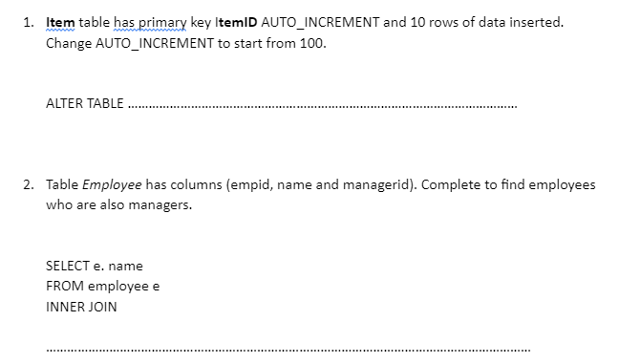Click the line 'FROM employee e'
Screen dimensions: 640x364
coord(102,286)
